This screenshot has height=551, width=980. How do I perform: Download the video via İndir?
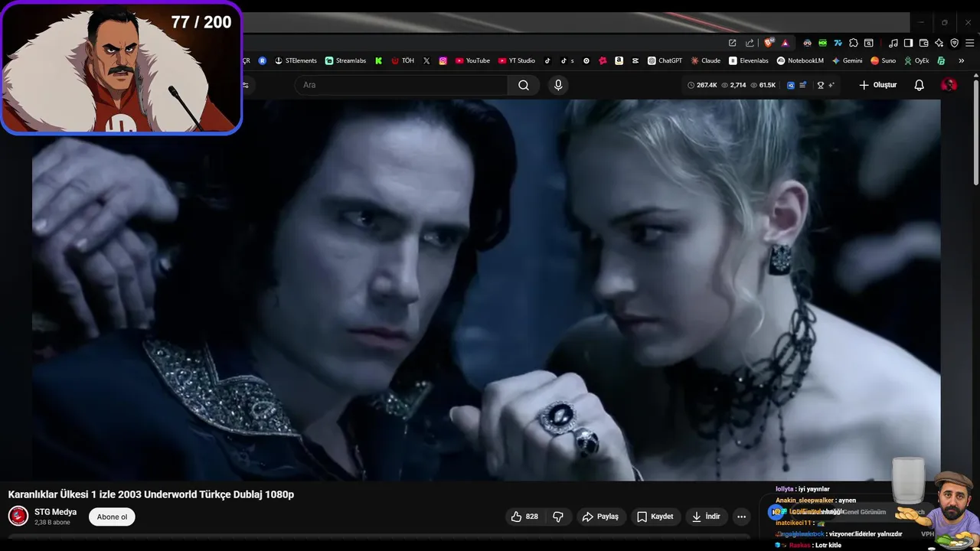pyautogui.click(x=706, y=517)
